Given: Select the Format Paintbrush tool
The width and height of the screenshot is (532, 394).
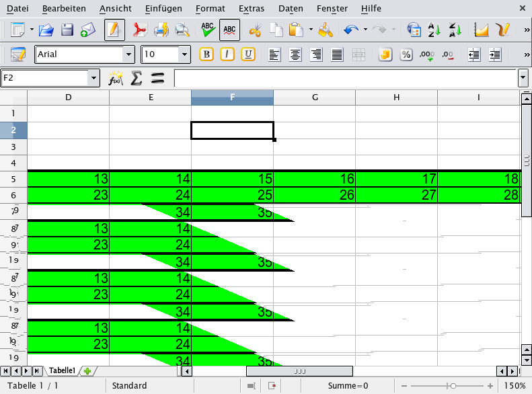Looking at the screenshot, I should (x=326, y=30).
